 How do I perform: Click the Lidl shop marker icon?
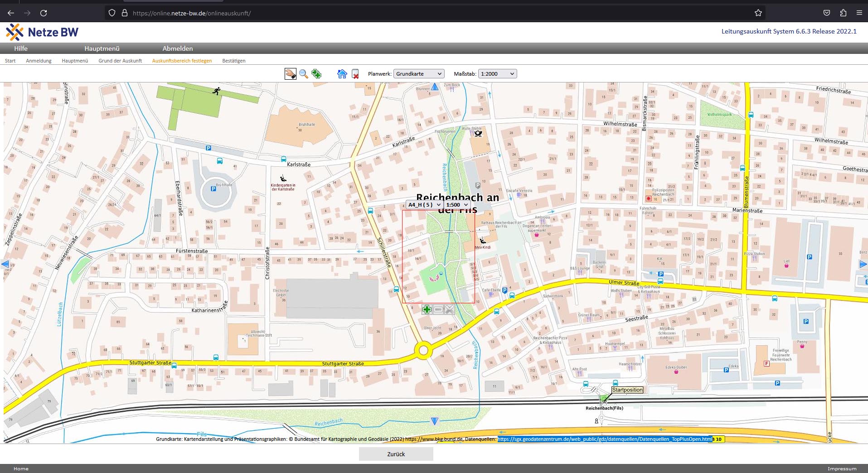point(786,265)
